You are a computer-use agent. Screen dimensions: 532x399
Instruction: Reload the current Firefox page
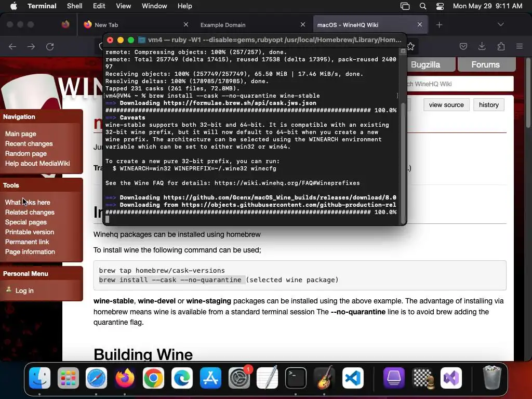click(50, 46)
